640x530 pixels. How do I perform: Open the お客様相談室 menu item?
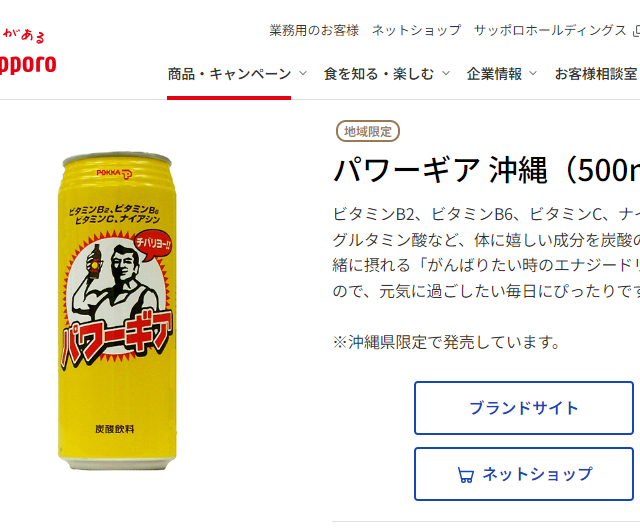(596, 74)
